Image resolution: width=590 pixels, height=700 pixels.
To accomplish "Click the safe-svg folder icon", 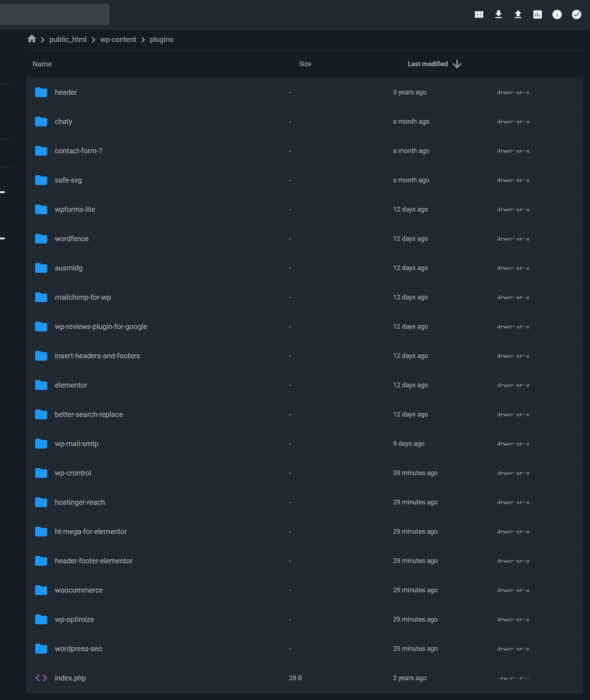I will click(x=41, y=180).
